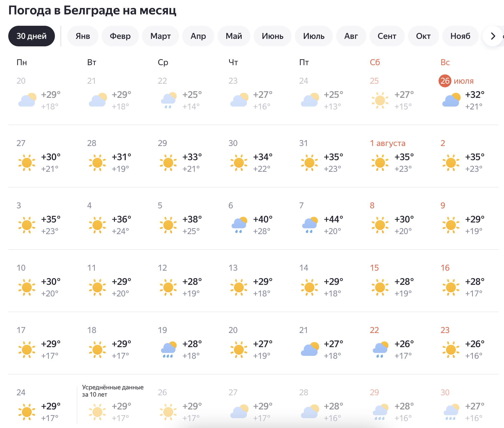Click the cloudy icon on August 21

tap(310, 349)
